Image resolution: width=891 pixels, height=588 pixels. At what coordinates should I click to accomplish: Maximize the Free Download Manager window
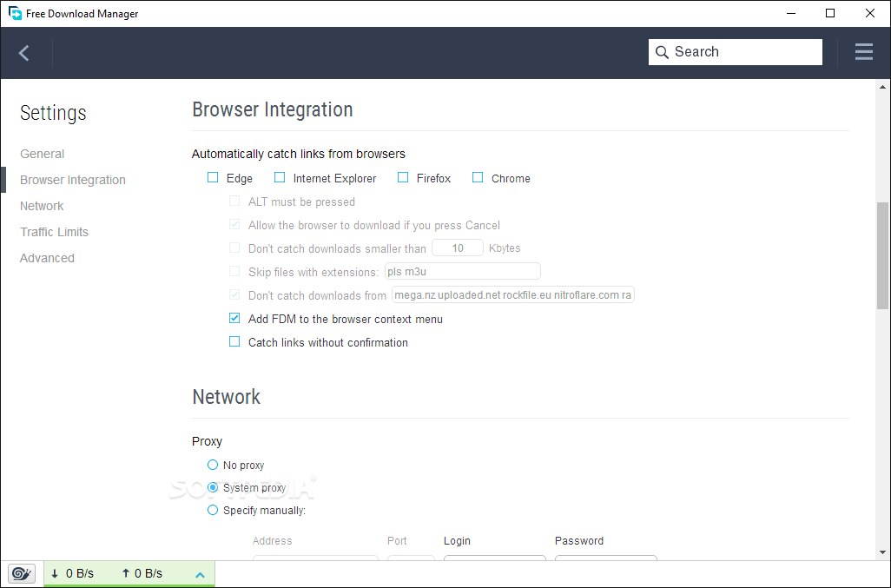pos(830,13)
